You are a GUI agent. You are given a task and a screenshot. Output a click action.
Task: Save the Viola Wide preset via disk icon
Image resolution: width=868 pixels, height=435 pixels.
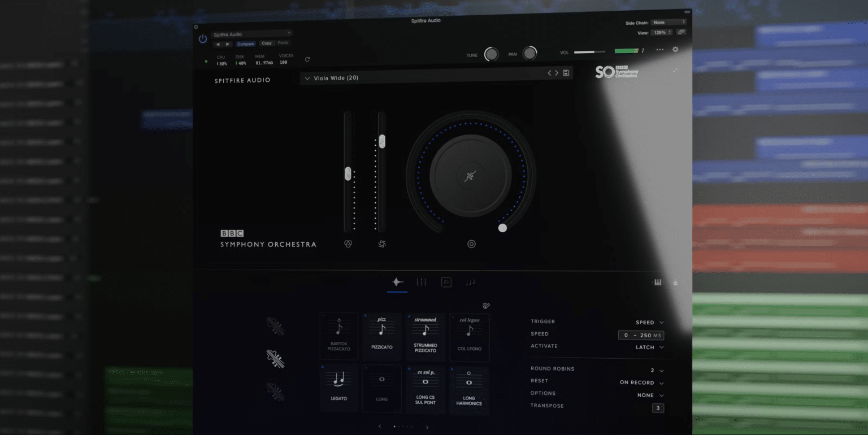(x=566, y=72)
